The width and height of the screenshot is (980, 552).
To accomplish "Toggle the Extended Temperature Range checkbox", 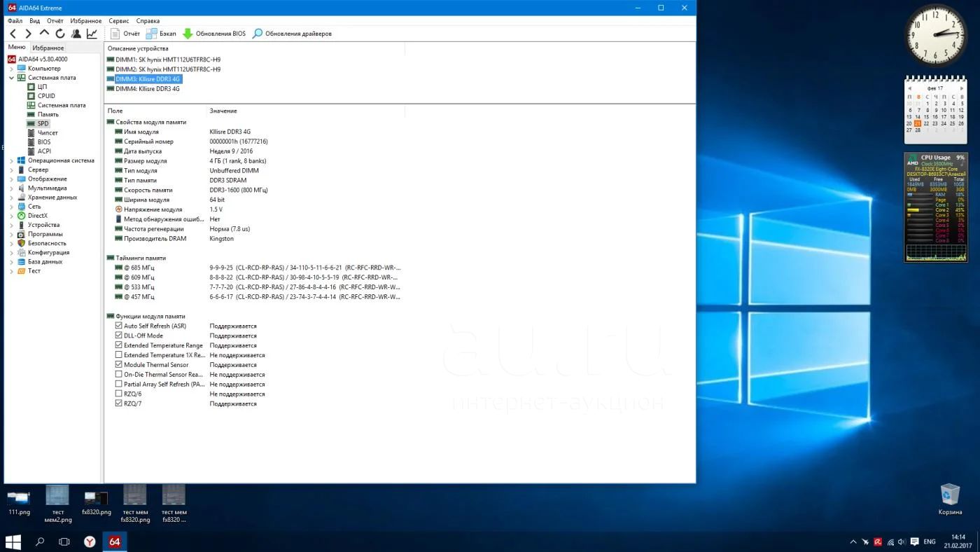I will (x=118, y=345).
